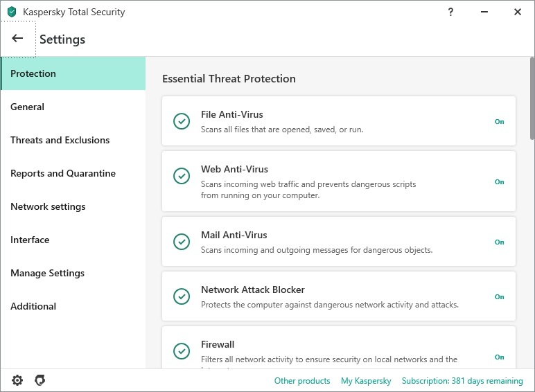Disable Mail Anti-Virus with its On switch

point(499,242)
